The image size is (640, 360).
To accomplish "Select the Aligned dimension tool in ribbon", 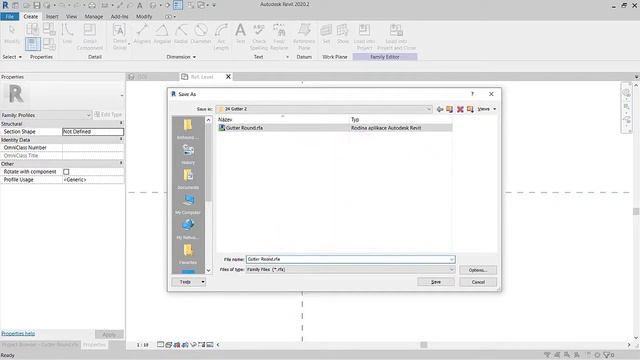I will pyautogui.click(x=142, y=33).
